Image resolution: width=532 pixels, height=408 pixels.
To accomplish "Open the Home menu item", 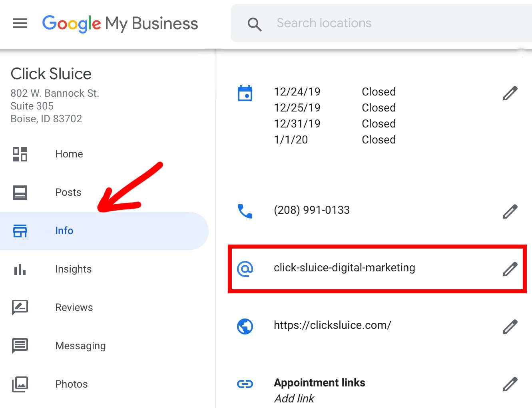I will pyautogui.click(x=69, y=154).
